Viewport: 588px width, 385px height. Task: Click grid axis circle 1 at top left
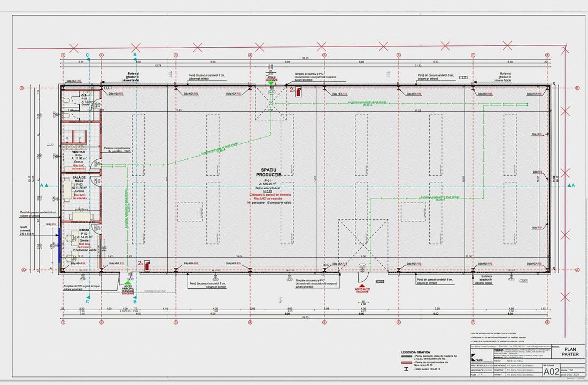point(63,55)
